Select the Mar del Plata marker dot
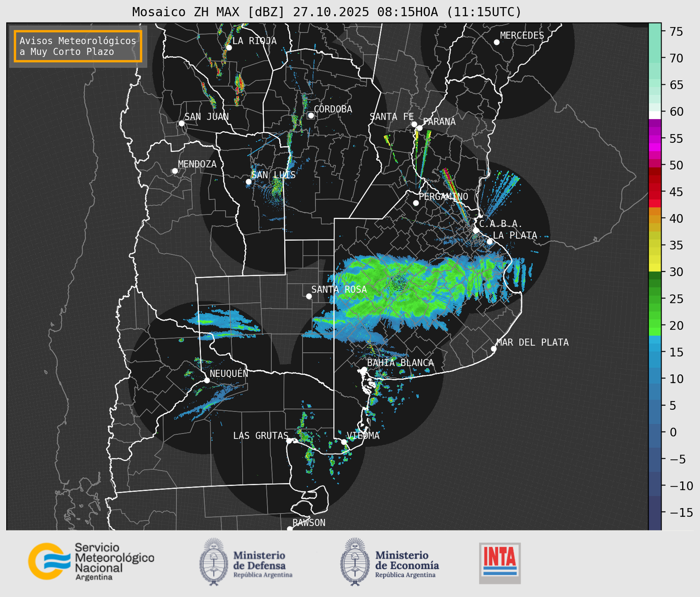 494,349
